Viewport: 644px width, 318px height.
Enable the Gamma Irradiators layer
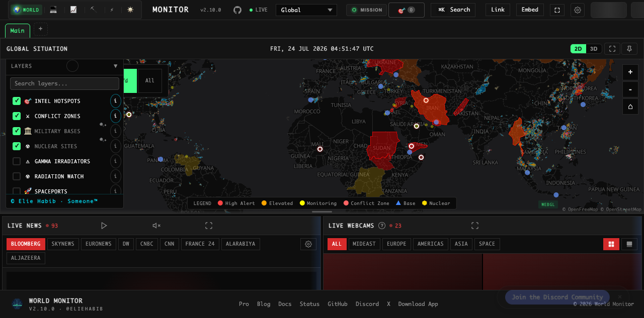click(17, 161)
